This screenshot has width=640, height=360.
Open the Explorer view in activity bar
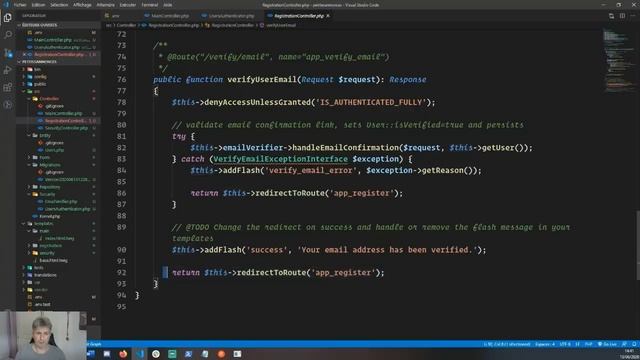pyautogui.click(x=7, y=18)
